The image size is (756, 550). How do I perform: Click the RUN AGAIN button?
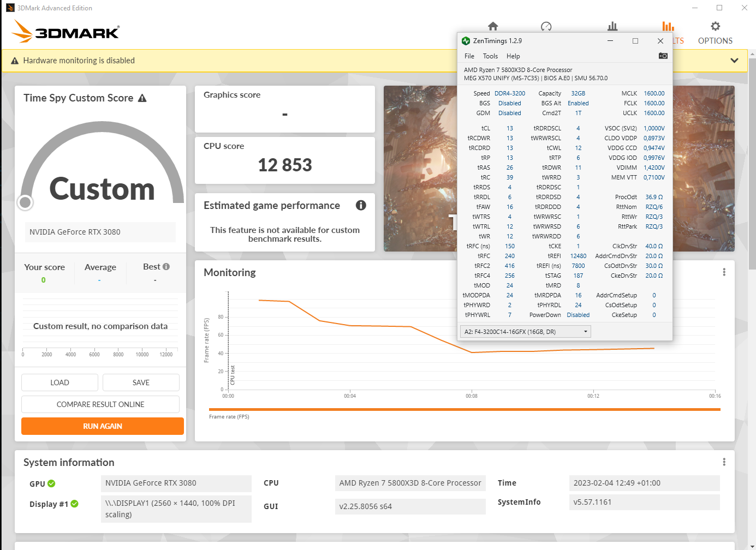(x=103, y=426)
